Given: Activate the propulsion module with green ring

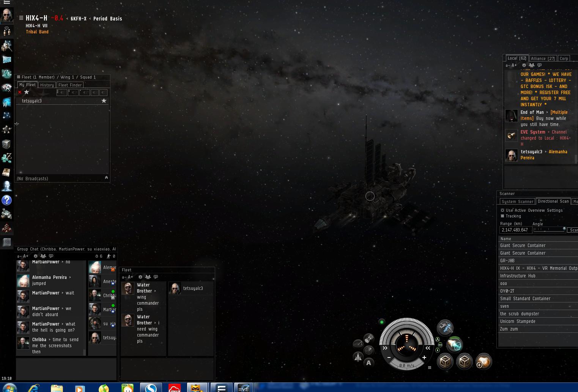Looking at the screenshot, I should click(x=454, y=345).
